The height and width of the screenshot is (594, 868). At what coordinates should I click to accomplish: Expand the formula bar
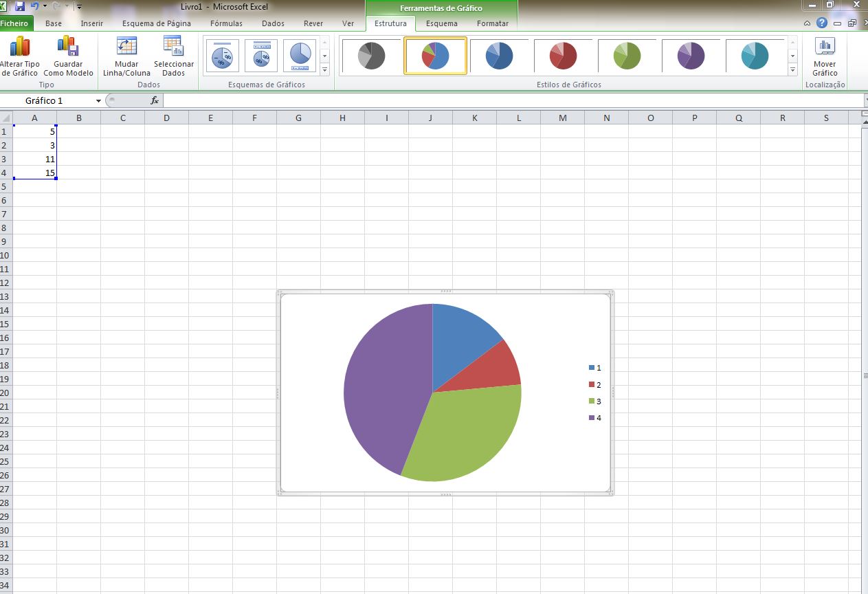tap(865, 100)
